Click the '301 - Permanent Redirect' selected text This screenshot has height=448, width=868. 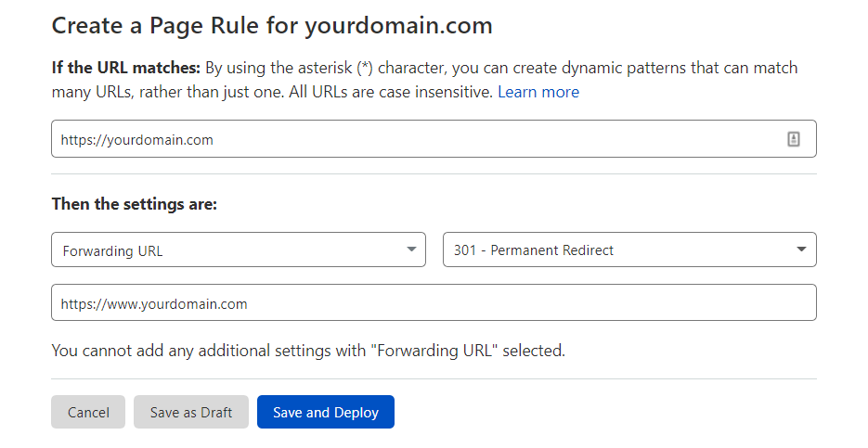(x=534, y=250)
